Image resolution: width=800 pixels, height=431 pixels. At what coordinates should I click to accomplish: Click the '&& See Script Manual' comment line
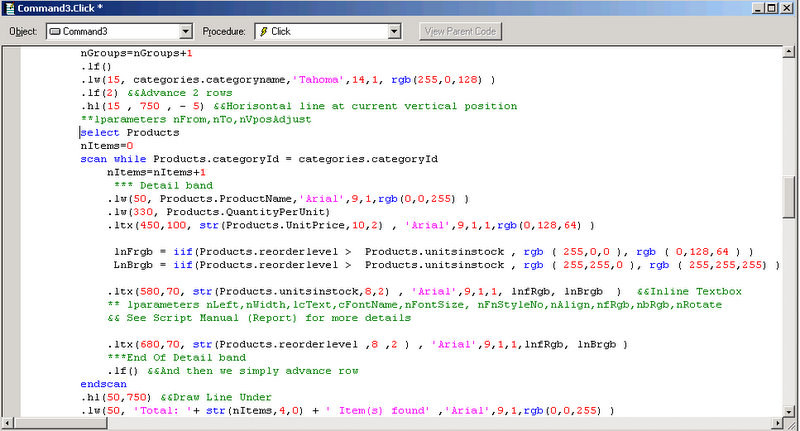coord(259,318)
